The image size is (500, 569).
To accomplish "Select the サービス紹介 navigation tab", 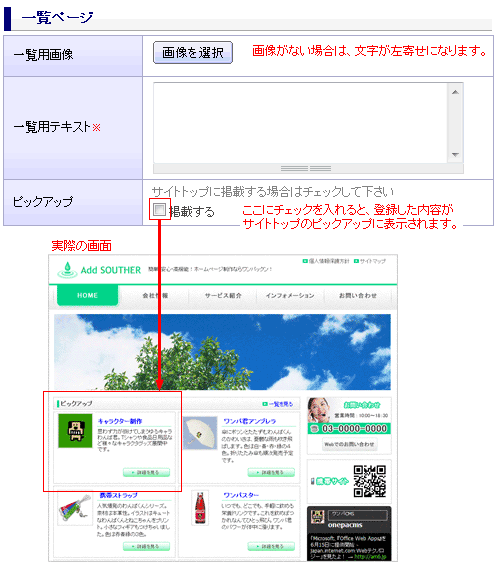I will tap(223, 295).
